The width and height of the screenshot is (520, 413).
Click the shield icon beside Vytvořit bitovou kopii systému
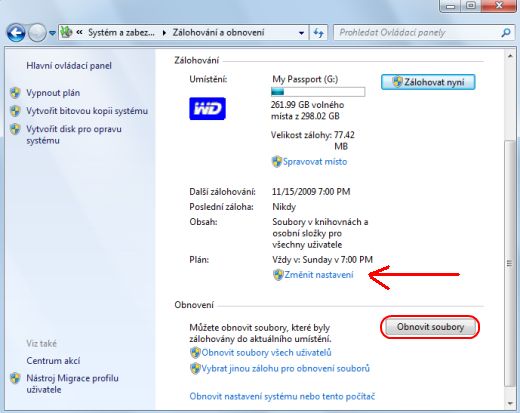pyautogui.click(x=15, y=111)
